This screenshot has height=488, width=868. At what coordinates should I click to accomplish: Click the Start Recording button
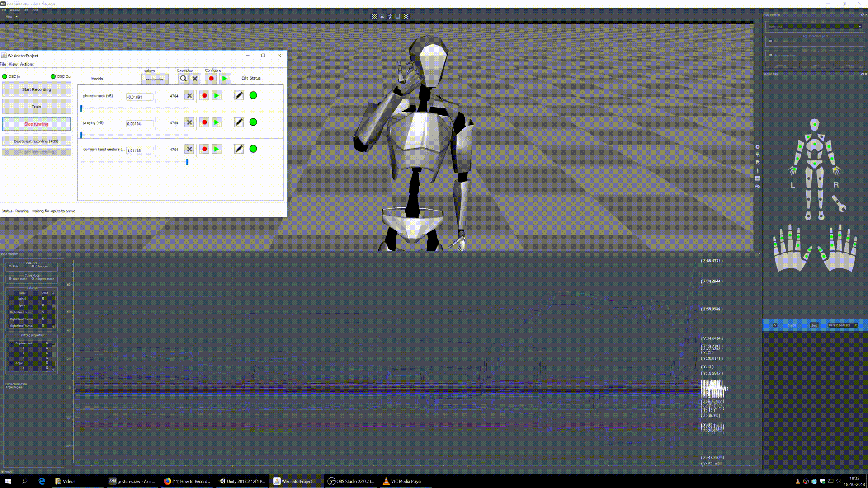[x=37, y=89]
